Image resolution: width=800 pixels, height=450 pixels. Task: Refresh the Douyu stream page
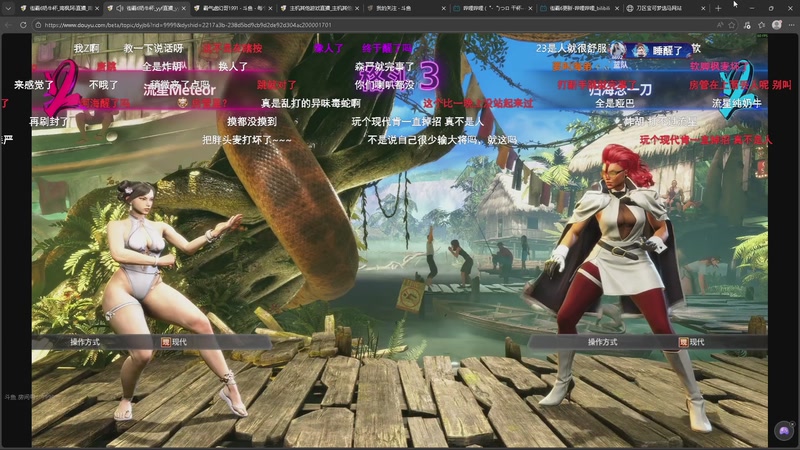coord(23,24)
